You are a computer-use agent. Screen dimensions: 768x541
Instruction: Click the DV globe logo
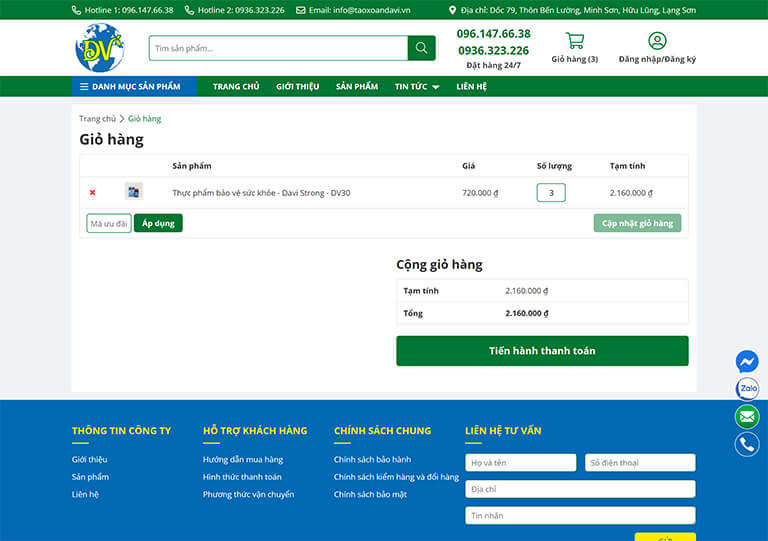[x=100, y=48]
